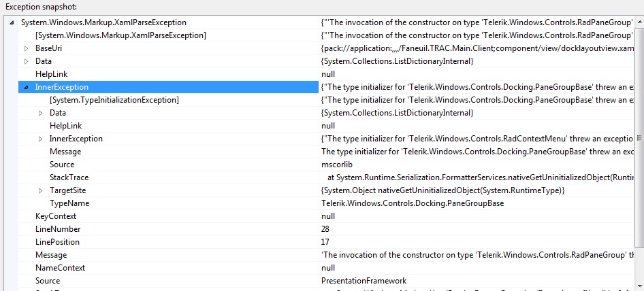Select the StackTrace property row
Viewport: 644px width, 291px height.
69,177
